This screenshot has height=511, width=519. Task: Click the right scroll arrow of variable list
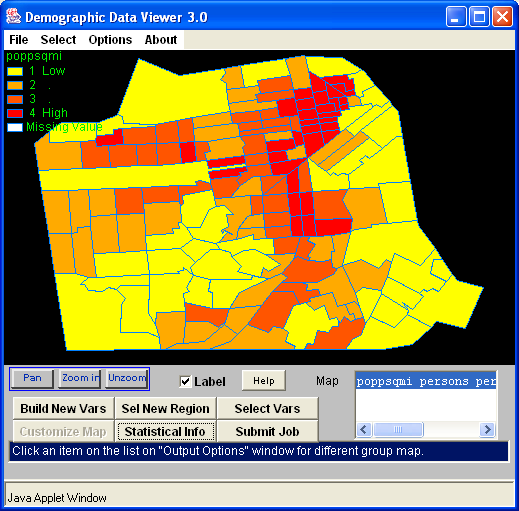pos(487,429)
